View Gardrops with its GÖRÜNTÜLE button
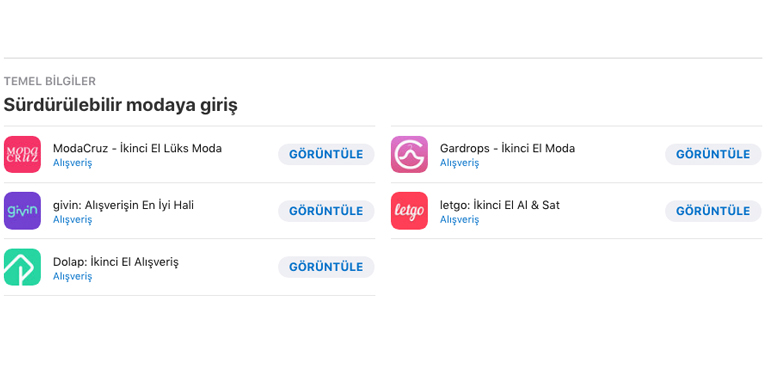This screenshot has height=384, width=768. [x=713, y=154]
